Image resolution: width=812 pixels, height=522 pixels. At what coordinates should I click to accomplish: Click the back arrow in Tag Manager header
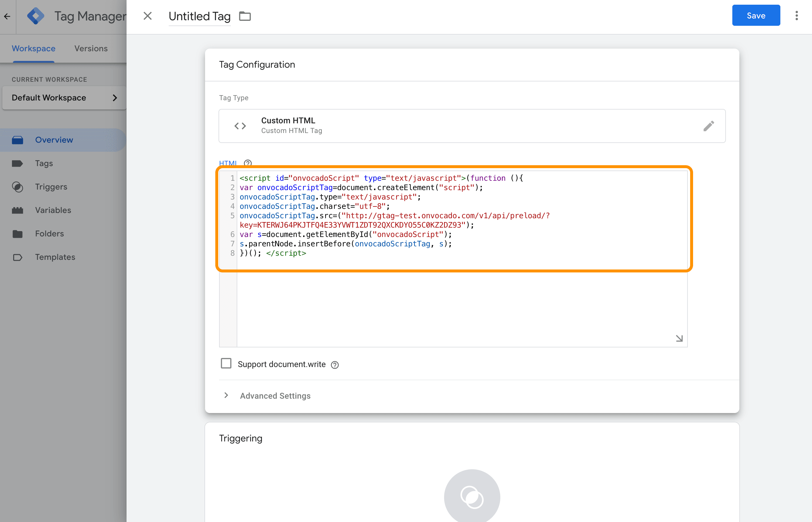[x=7, y=16]
